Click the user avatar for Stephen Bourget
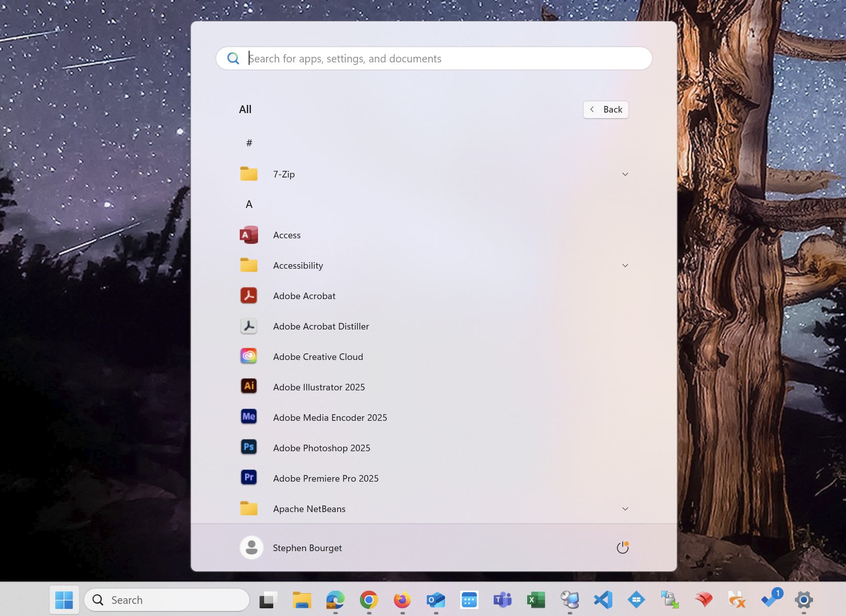 point(251,548)
